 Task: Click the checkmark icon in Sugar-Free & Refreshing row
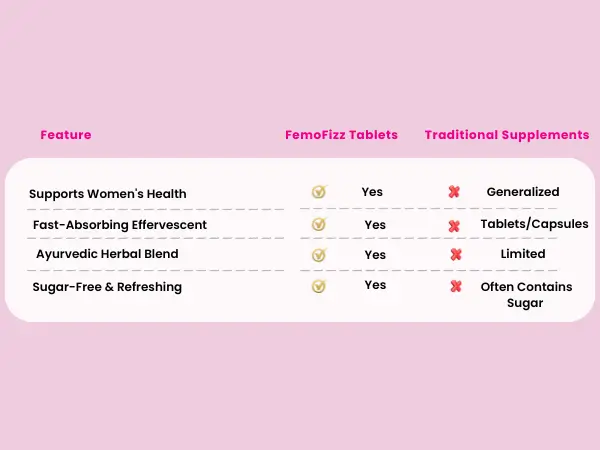tap(319, 286)
